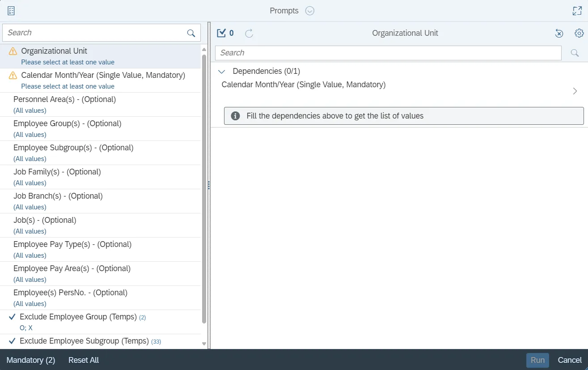Click the Organizational Unit values search field
588x370 pixels.
pyautogui.click(x=388, y=53)
